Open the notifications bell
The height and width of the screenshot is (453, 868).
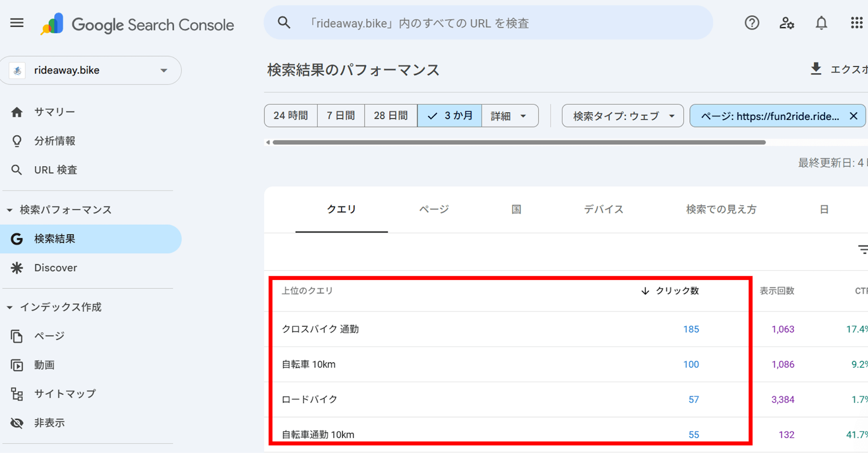coord(821,23)
